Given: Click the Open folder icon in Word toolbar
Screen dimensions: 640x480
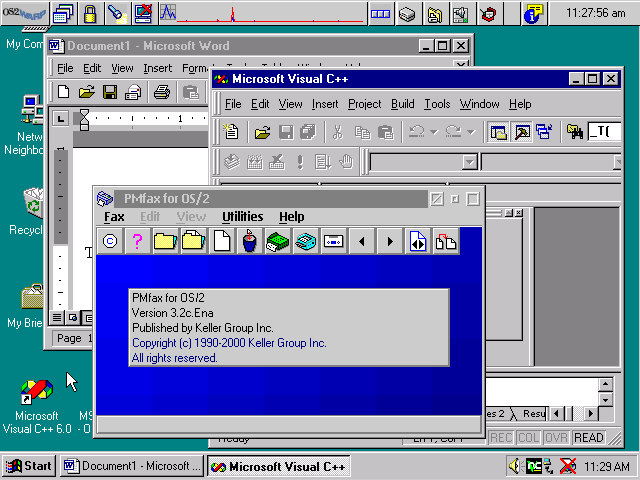Looking at the screenshot, I should pos(87,92).
